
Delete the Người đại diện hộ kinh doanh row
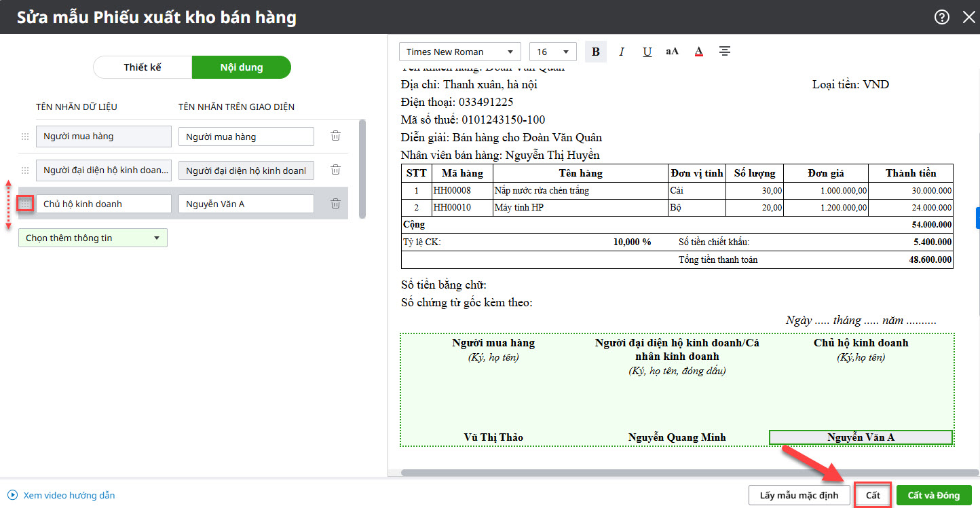[x=335, y=170]
